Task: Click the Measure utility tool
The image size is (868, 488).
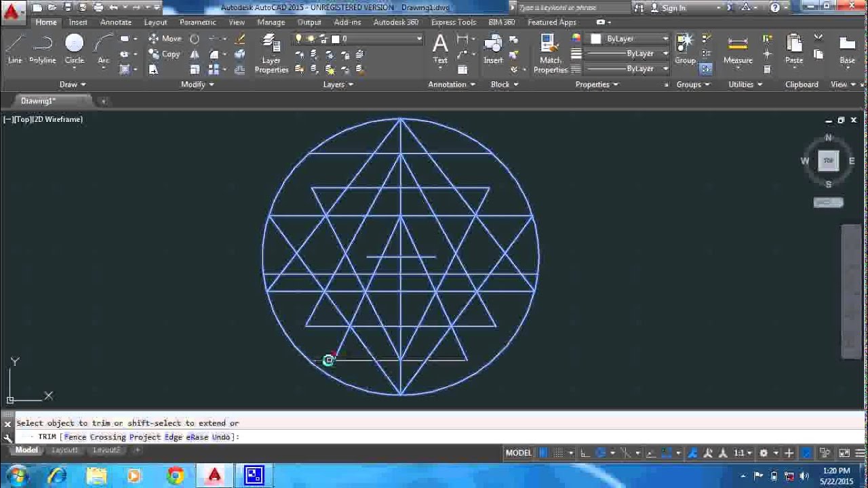Action: (738, 49)
